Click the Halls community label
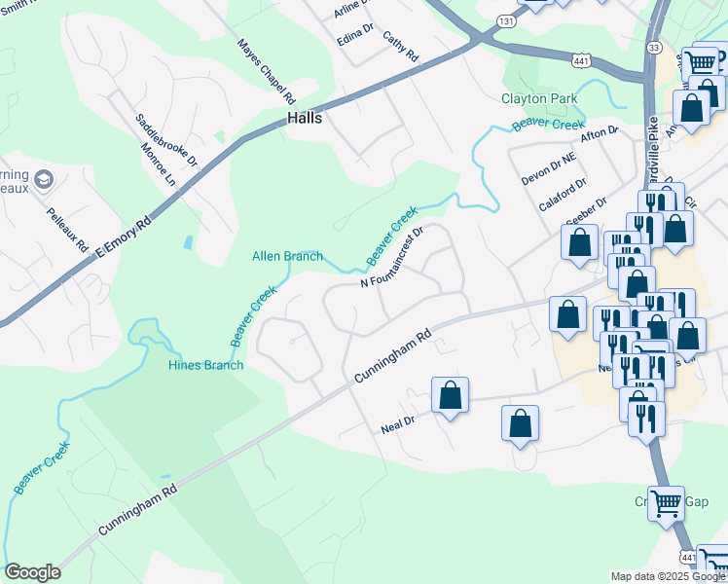The width and height of the screenshot is (728, 584). coord(305,118)
